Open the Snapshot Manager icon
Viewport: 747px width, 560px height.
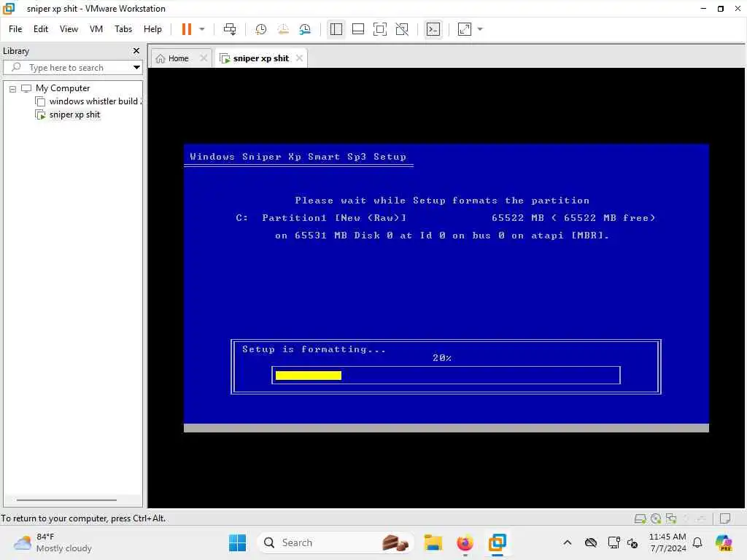305,29
